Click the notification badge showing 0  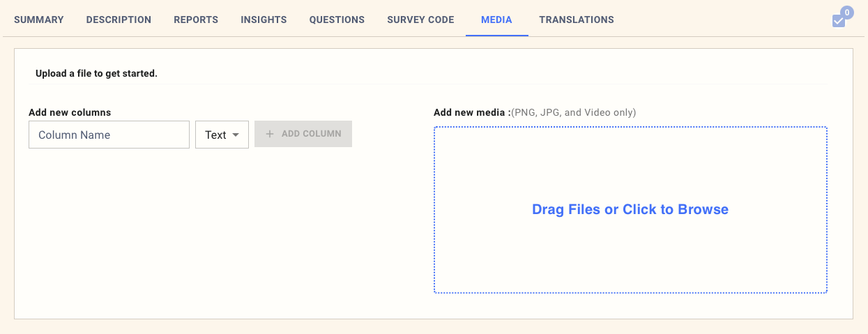point(846,12)
